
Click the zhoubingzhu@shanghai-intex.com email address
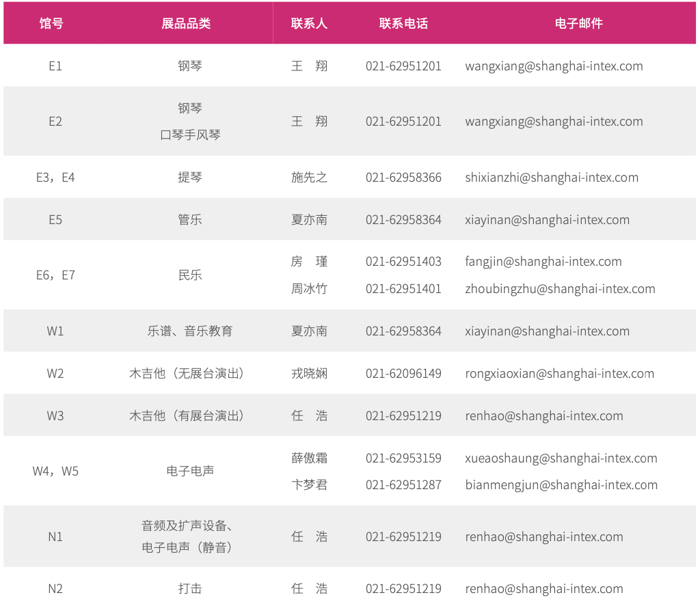(560, 289)
